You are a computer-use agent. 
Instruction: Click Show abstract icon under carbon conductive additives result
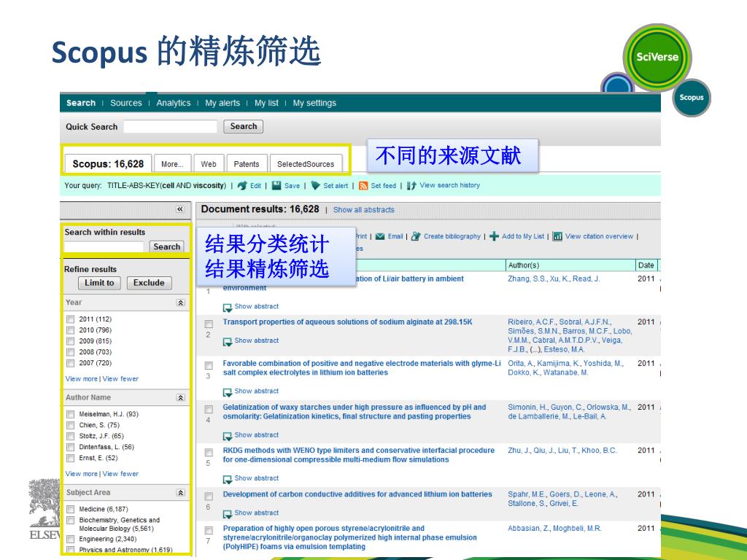coord(228,514)
